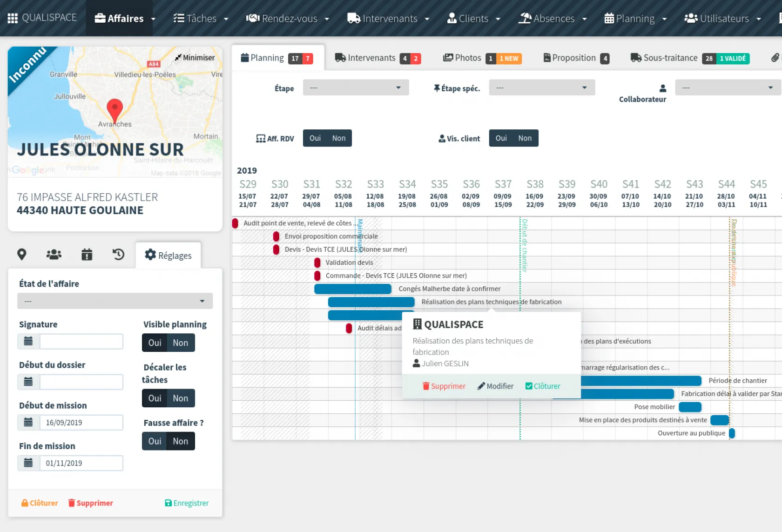
Task: Expand the État de l'affaire dropdown
Action: 115,301
